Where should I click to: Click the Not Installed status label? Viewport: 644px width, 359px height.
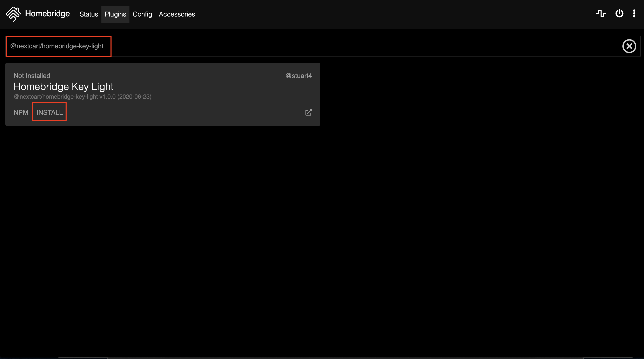[32, 76]
